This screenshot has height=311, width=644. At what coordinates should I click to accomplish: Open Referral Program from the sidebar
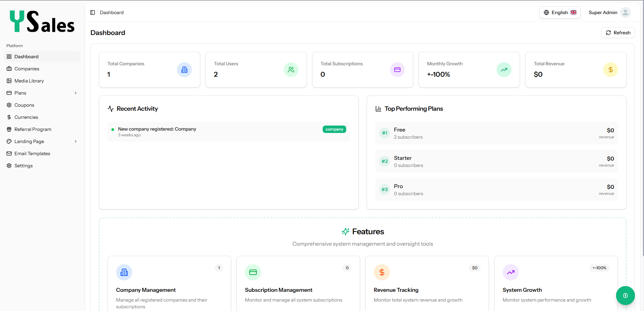point(33,129)
